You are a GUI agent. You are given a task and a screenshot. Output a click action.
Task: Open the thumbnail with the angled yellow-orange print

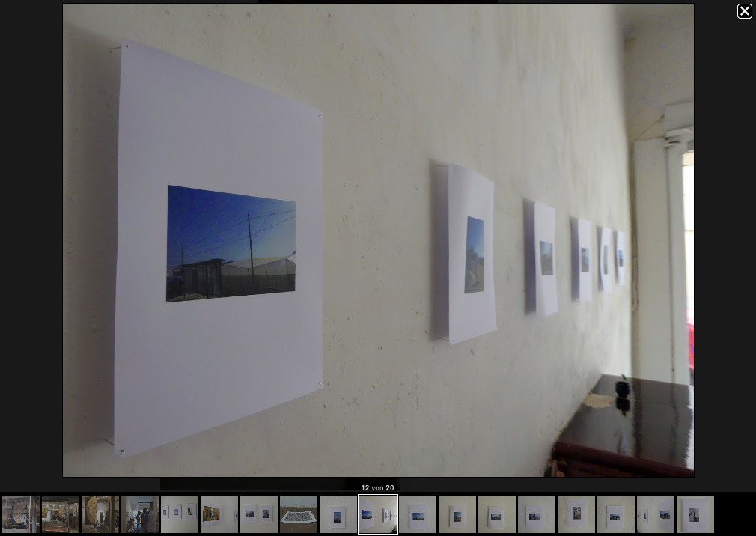219,514
